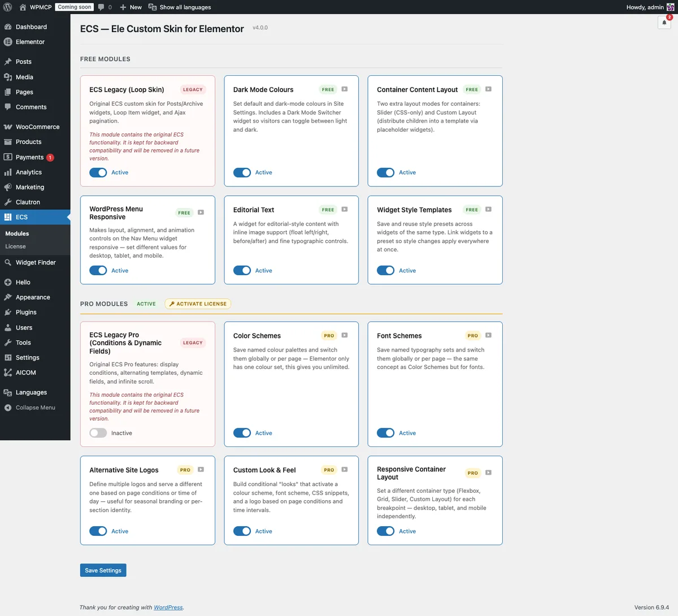This screenshot has width=678, height=616.
Task: Toggle Color Schemes module switch
Action: pos(242,433)
